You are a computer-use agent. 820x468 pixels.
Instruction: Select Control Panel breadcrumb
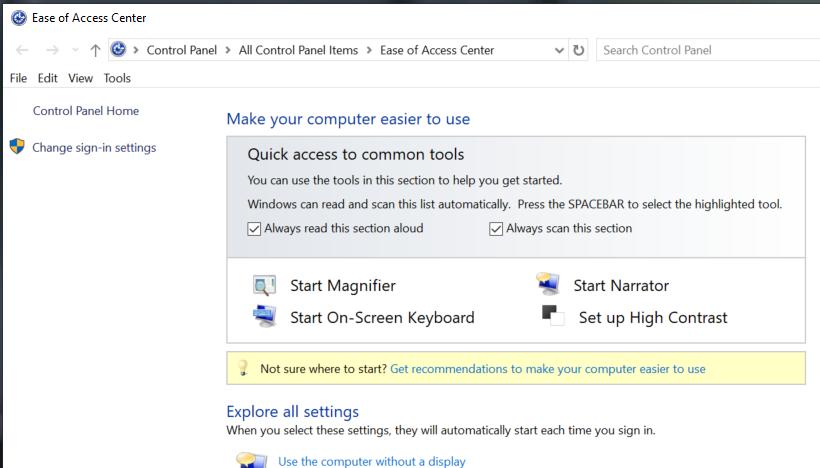tap(181, 50)
